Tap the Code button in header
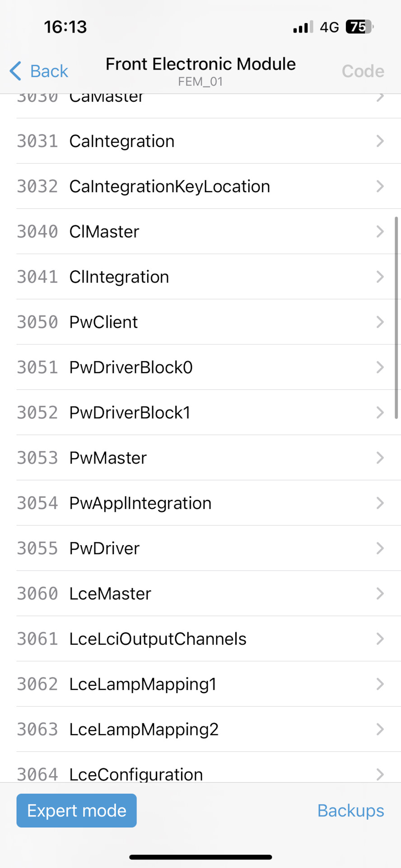 [x=363, y=71]
